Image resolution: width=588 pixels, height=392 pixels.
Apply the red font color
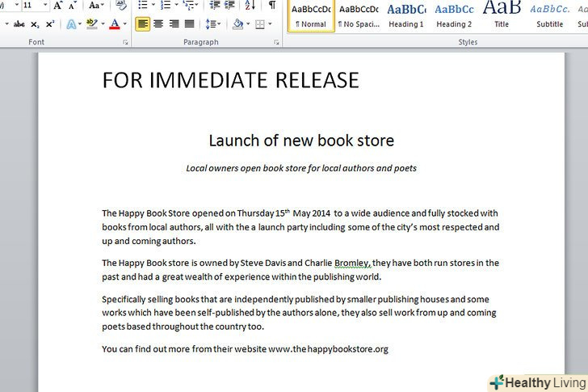coord(115,24)
